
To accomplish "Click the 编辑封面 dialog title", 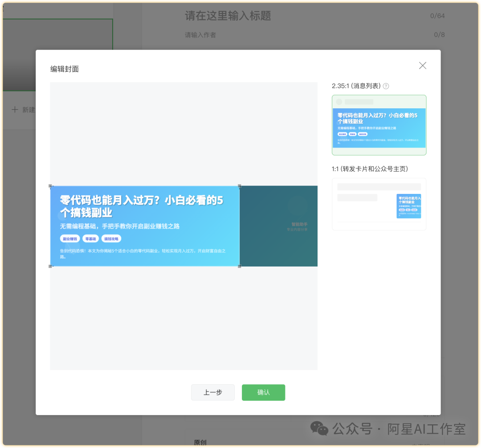I will pos(65,69).
